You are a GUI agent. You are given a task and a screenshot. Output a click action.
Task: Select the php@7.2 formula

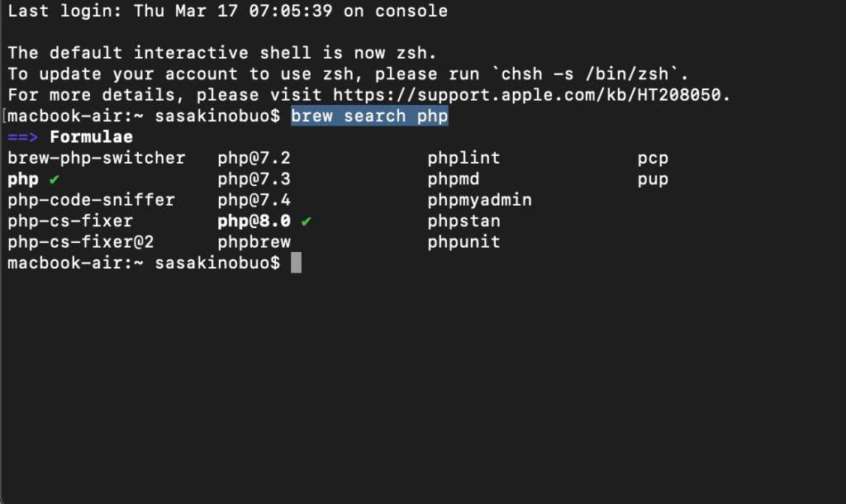pyautogui.click(x=254, y=158)
